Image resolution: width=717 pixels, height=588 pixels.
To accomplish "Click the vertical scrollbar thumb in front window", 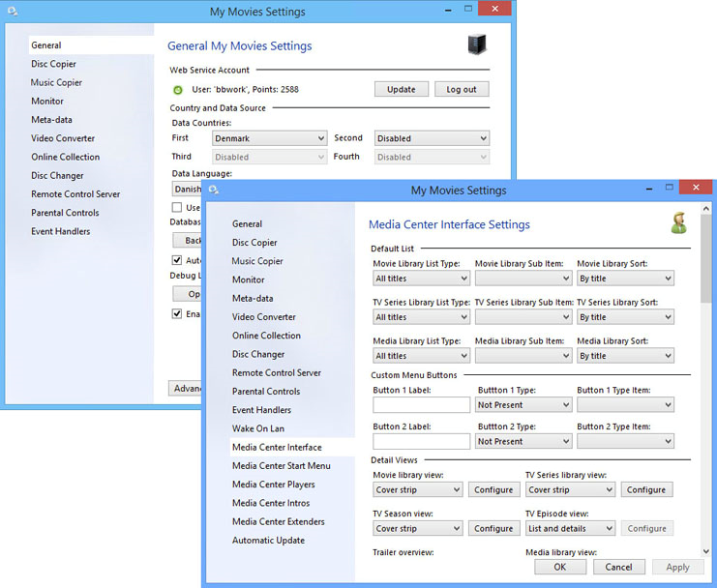I will pos(706,258).
